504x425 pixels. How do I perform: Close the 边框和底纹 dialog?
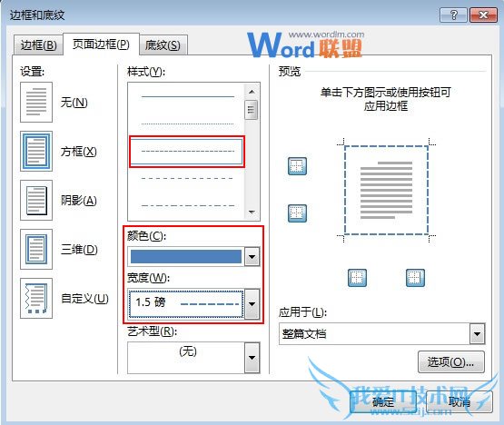[483, 15]
